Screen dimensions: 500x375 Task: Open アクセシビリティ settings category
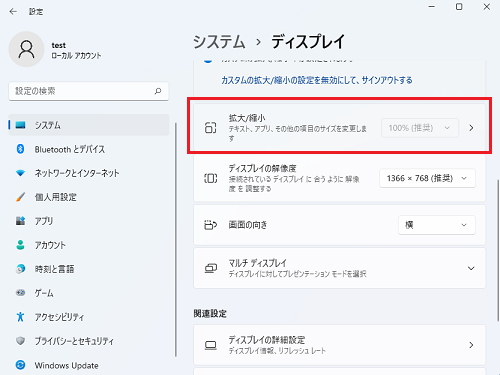tap(89, 317)
